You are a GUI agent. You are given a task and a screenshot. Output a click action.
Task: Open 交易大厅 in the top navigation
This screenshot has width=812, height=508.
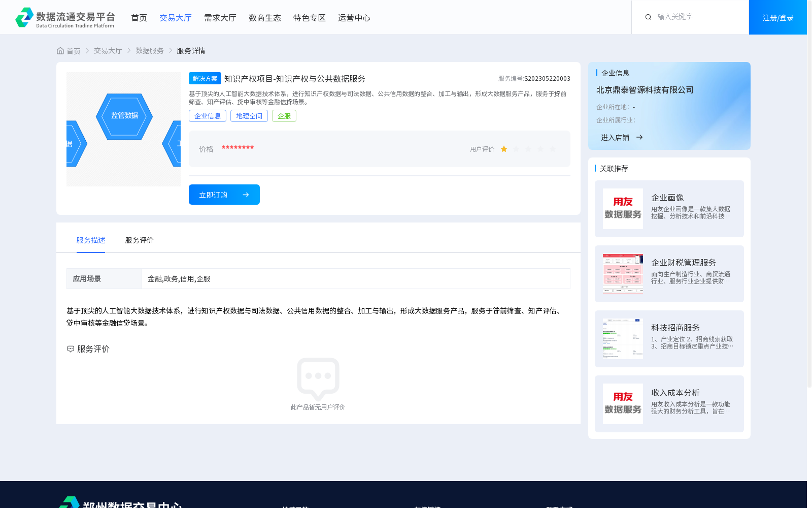[x=176, y=18]
